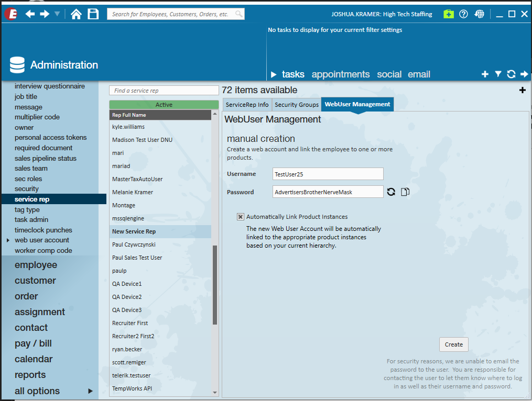Copy the password with clipboard icon
Image resolution: width=532 pixels, height=401 pixels.
[x=405, y=192]
